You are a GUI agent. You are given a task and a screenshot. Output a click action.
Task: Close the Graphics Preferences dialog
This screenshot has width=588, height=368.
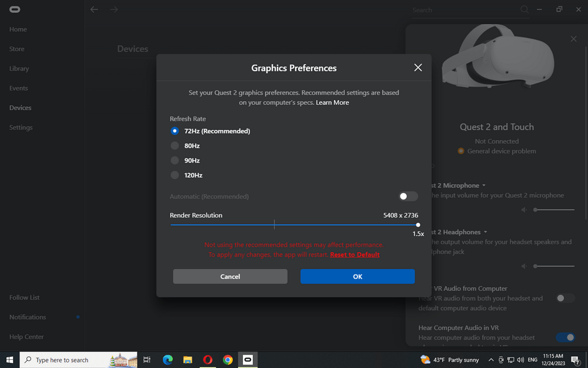click(x=417, y=68)
